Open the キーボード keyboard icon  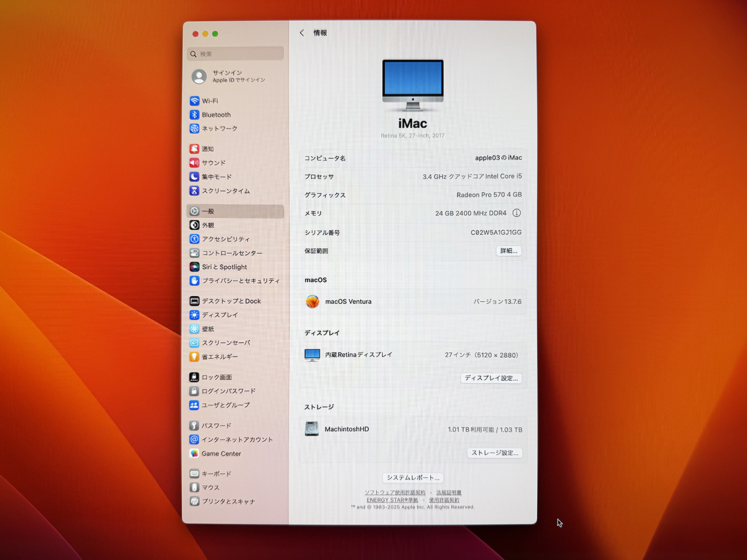(x=195, y=474)
